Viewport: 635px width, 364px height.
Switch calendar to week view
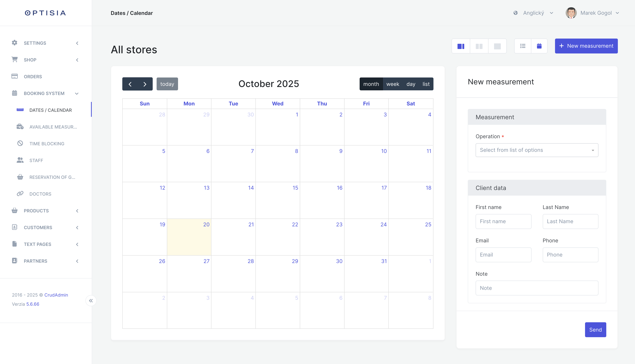coord(393,84)
